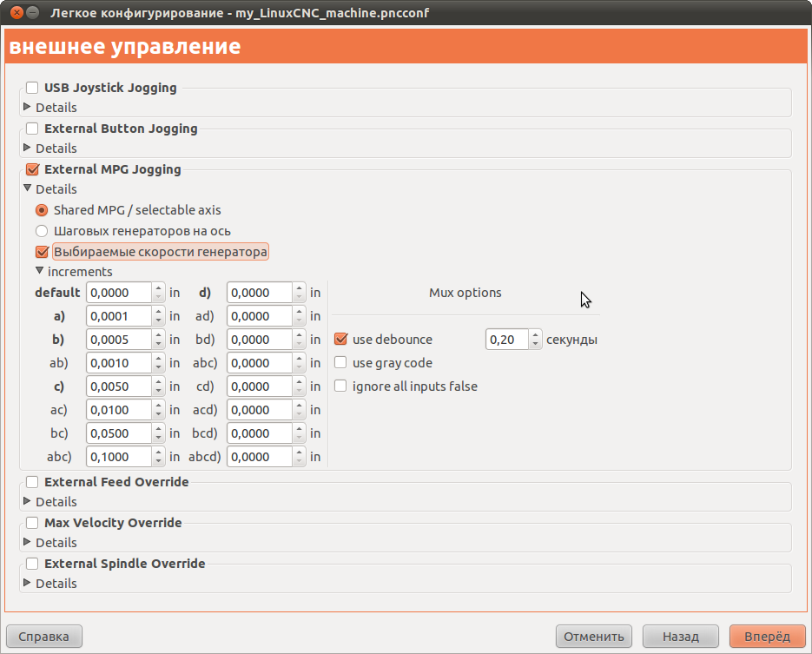The width and height of the screenshot is (812, 654).
Task: Select Shared MPG / selectable axis radio
Action: coord(42,210)
